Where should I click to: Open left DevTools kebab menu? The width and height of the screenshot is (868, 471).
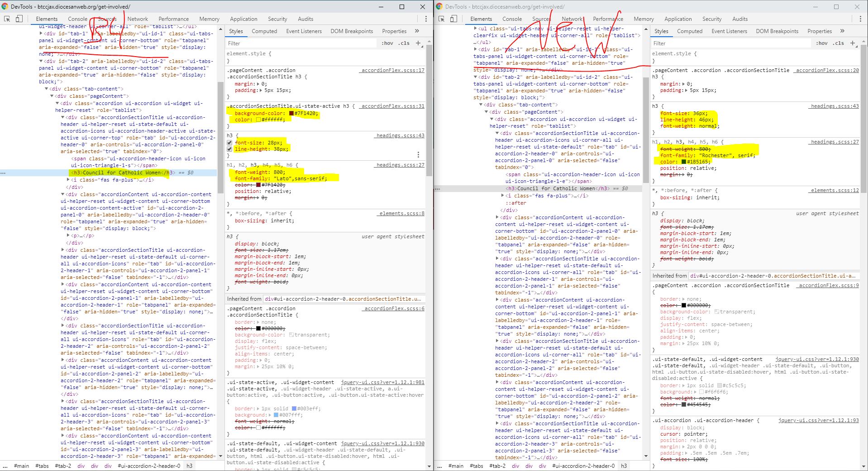425,19
